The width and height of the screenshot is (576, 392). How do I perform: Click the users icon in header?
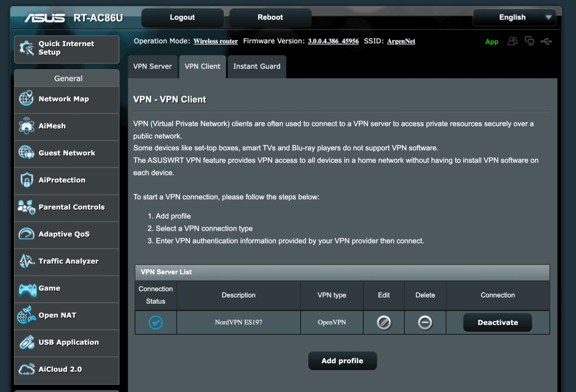point(512,41)
